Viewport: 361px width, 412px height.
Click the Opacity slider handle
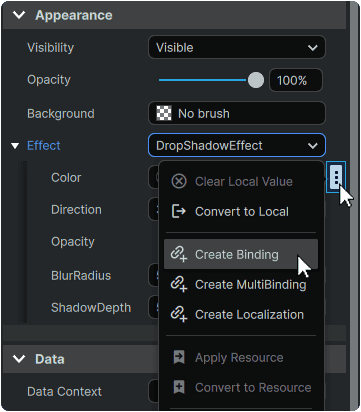click(x=256, y=80)
